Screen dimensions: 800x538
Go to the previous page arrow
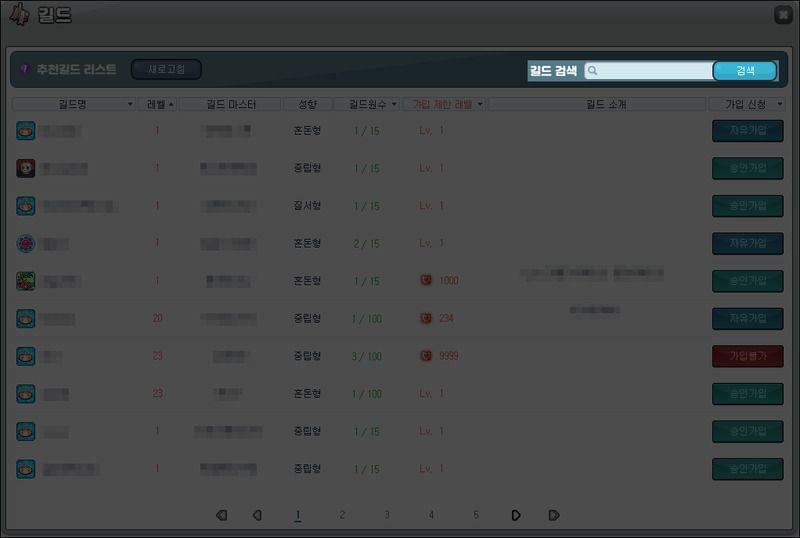tap(257, 515)
